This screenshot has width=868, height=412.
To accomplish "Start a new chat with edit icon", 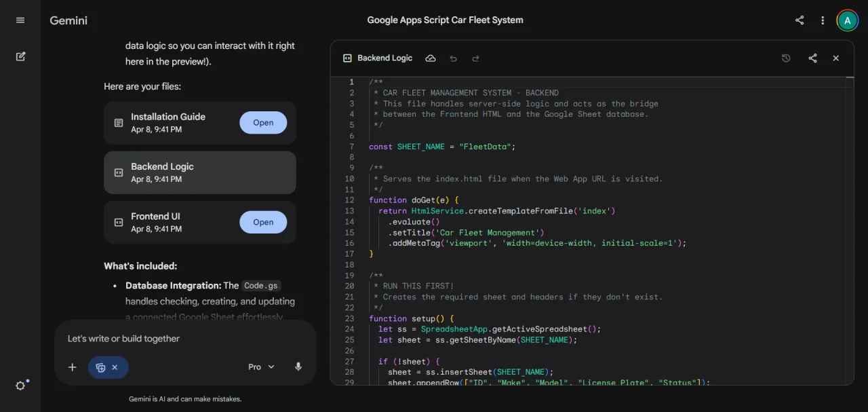I will (x=20, y=56).
